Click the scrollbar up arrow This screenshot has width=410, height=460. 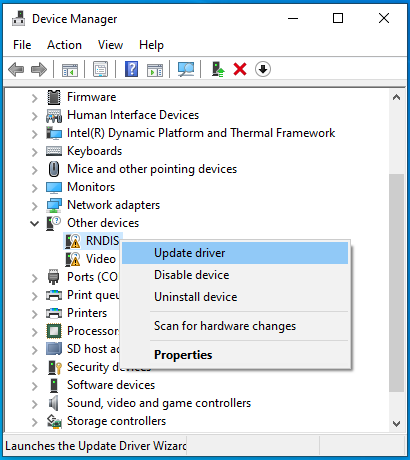396,97
